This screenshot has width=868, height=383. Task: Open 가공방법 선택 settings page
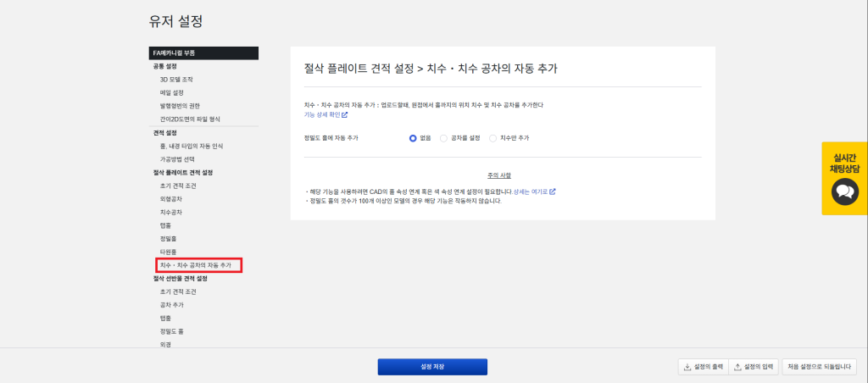click(x=177, y=158)
